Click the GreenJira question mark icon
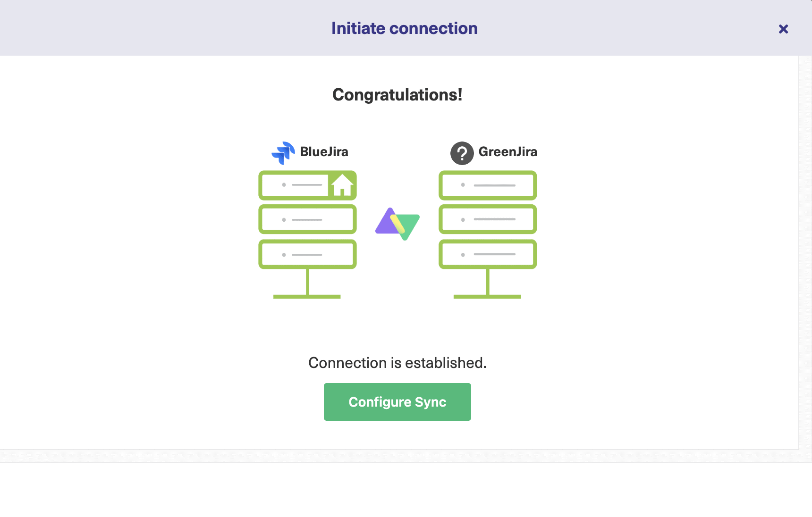 462,153
